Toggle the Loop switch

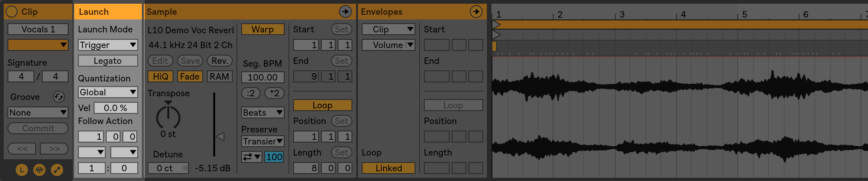[x=322, y=105]
